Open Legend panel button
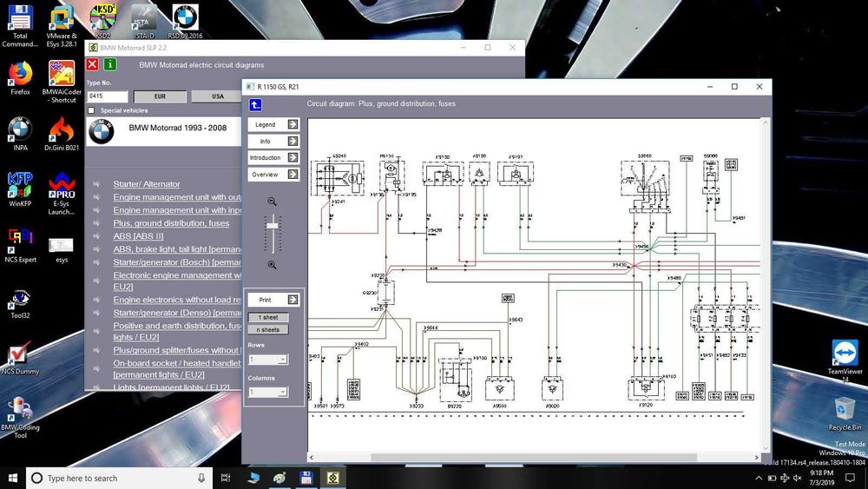The width and height of the screenshot is (868, 489). click(273, 124)
